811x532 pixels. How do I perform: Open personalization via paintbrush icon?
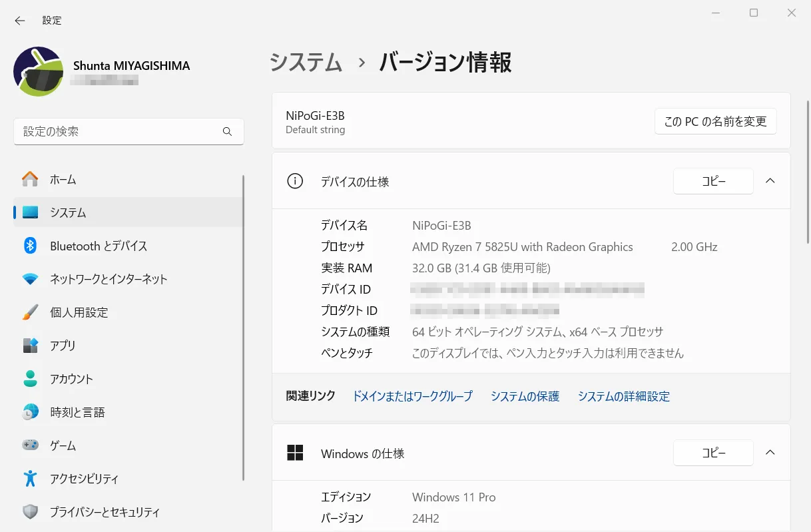pos(30,312)
